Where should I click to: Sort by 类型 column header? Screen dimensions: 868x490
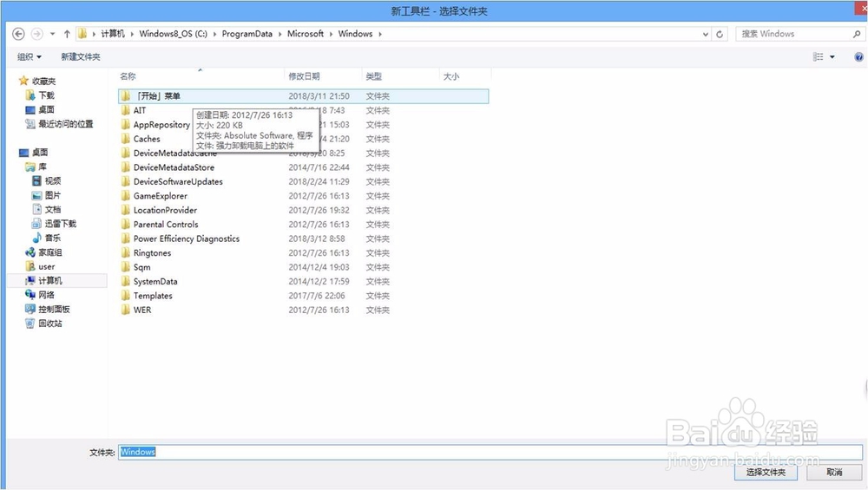[x=373, y=76]
